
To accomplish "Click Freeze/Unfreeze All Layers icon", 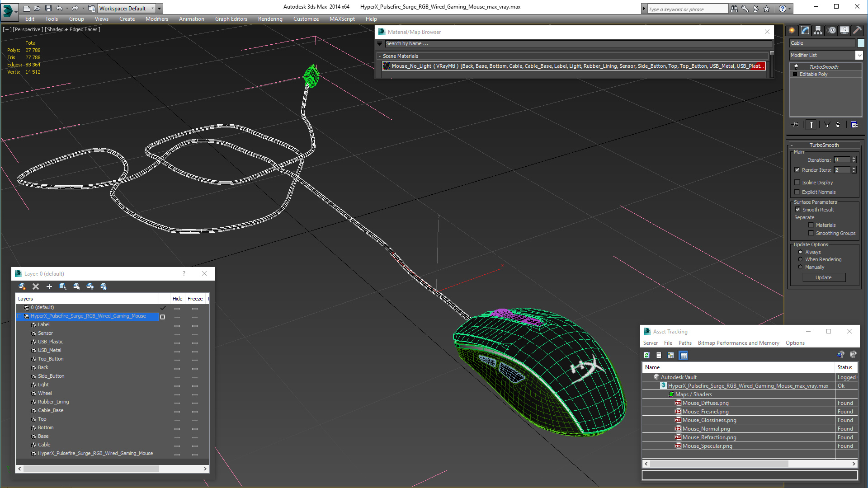I will pyautogui.click(x=104, y=286).
